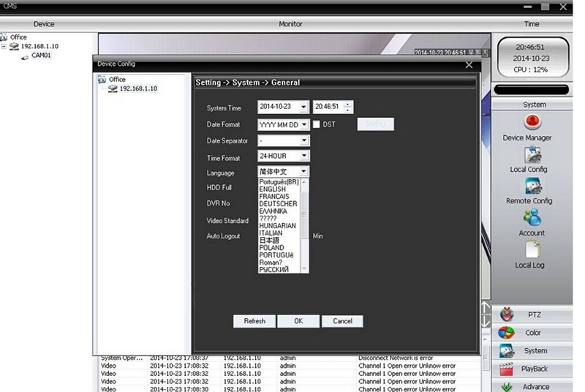Select ENGLISH from language list

point(273,189)
